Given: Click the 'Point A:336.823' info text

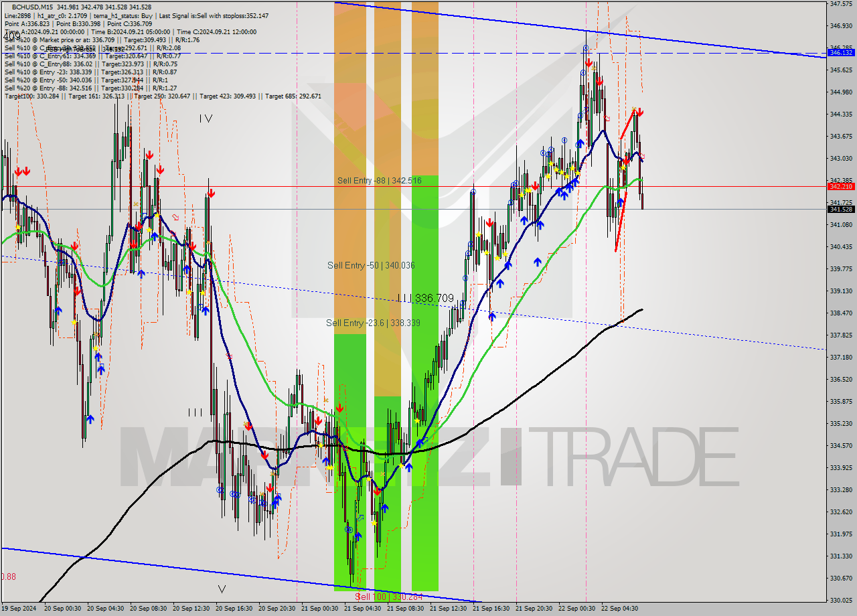Looking at the screenshot, I should pos(27,23).
